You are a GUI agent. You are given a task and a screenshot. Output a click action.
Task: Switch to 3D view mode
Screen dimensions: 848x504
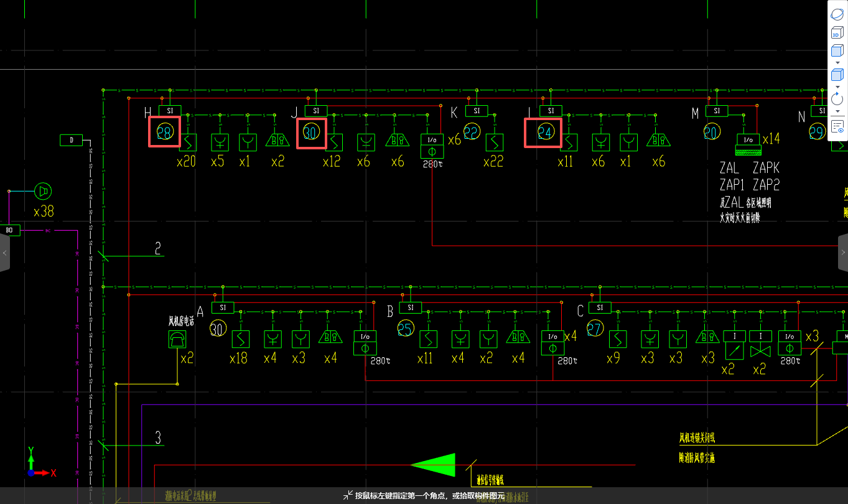(837, 33)
